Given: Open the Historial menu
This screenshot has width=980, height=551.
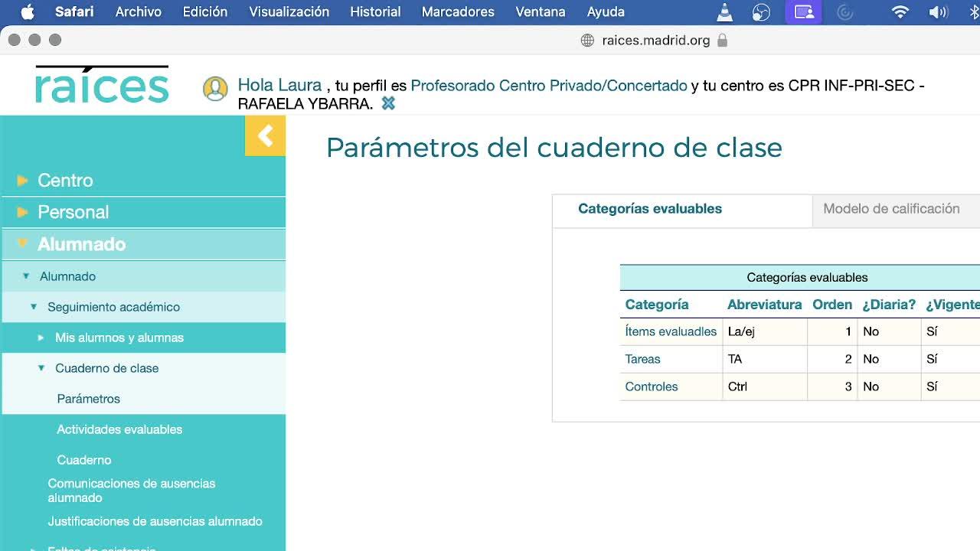Looking at the screenshot, I should [375, 11].
